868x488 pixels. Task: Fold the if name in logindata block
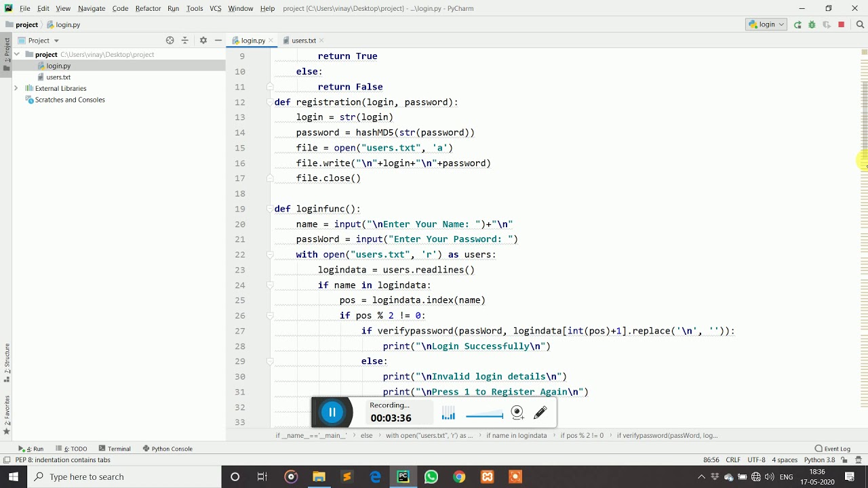pyautogui.click(x=270, y=285)
